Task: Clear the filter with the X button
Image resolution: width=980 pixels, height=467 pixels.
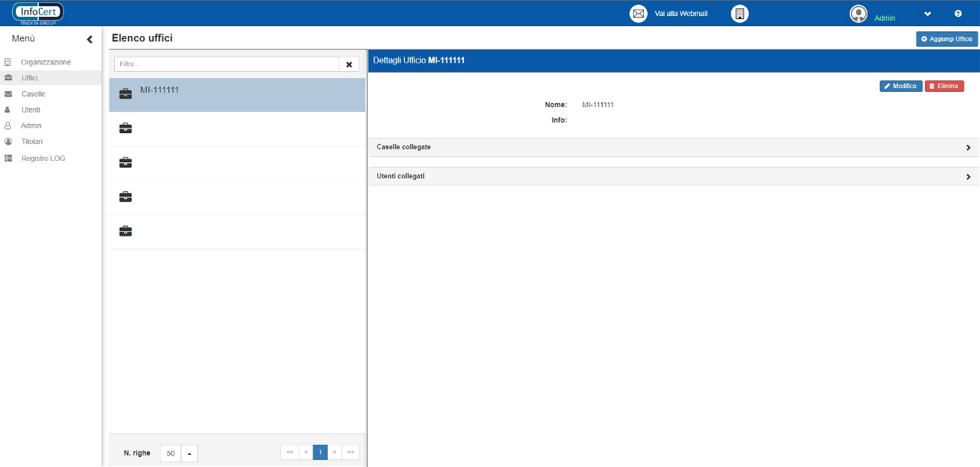Action: (349, 64)
